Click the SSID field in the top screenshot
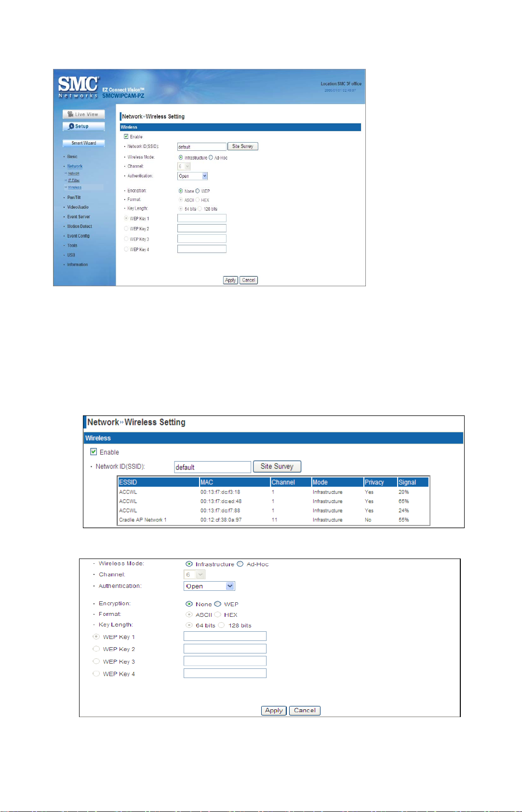 pos(202,146)
